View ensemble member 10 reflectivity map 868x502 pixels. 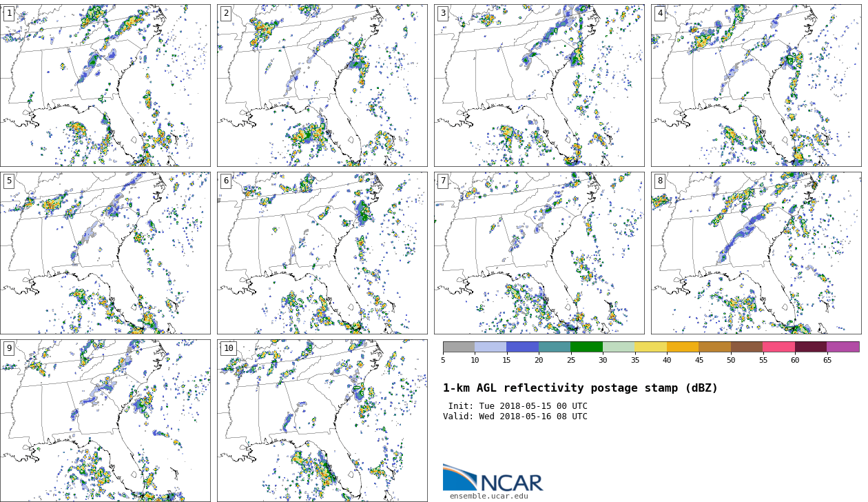[322, 420]
